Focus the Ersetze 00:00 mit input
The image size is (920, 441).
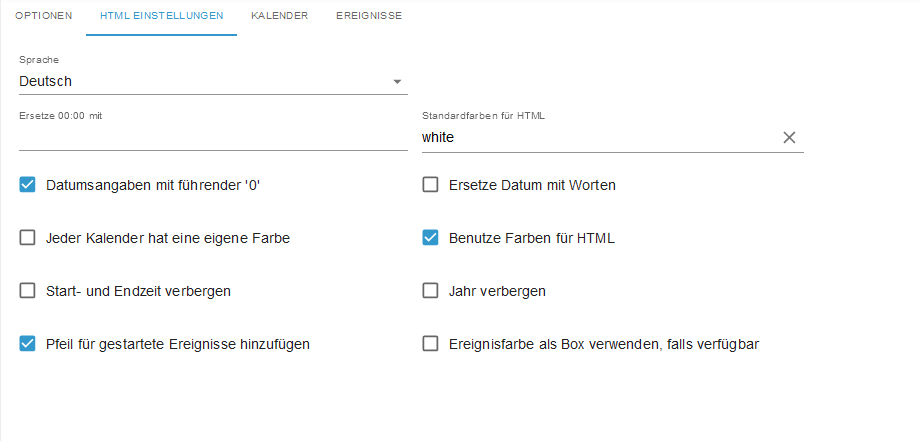click(212, 138)
